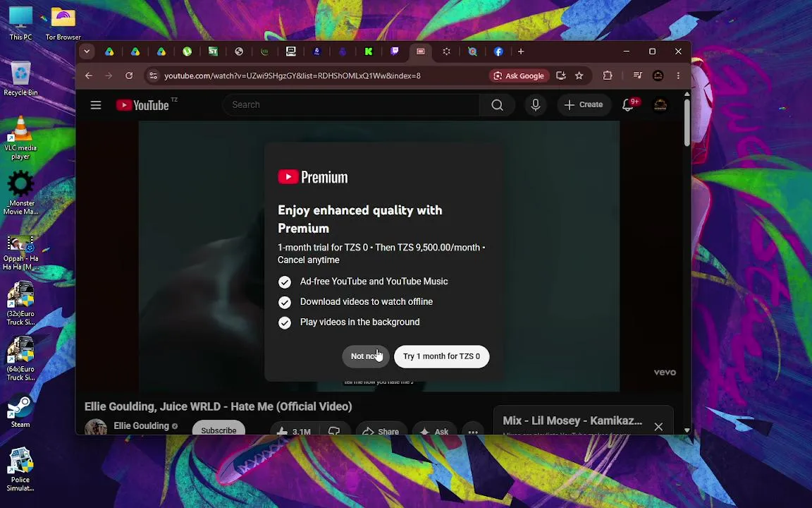Select (32x)Euro Truck Si... desktop icon

(20, 304)
